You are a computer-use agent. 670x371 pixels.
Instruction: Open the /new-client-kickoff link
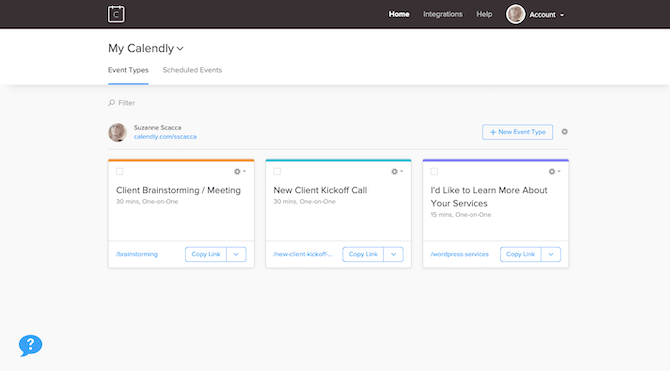303,254
